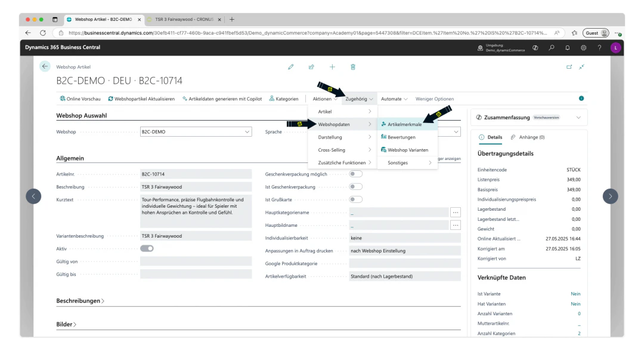The height and width of the screenshot is (363, 644).
Task: Click the back arrow next to Webshop Artikel
Action: [45, 66]
